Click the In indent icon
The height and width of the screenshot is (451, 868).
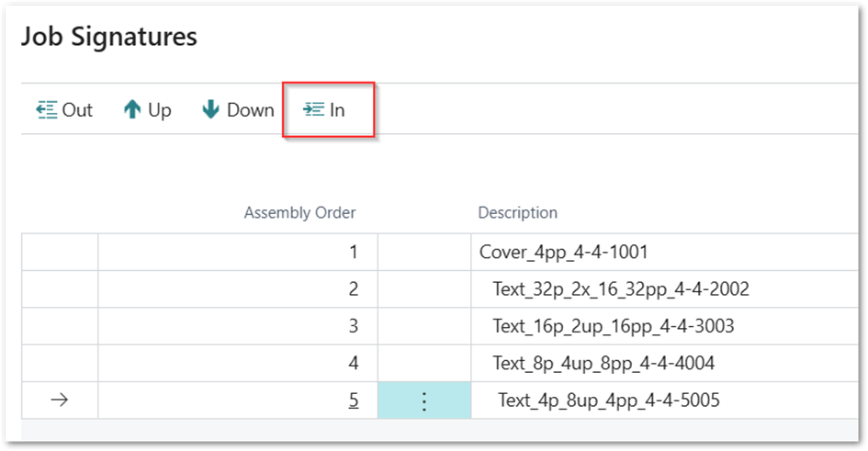tap(314, 110)
